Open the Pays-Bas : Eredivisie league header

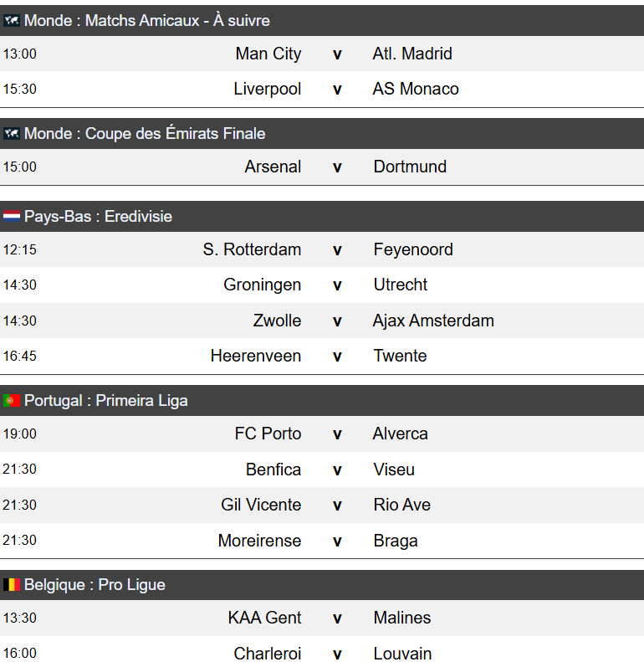322,216
